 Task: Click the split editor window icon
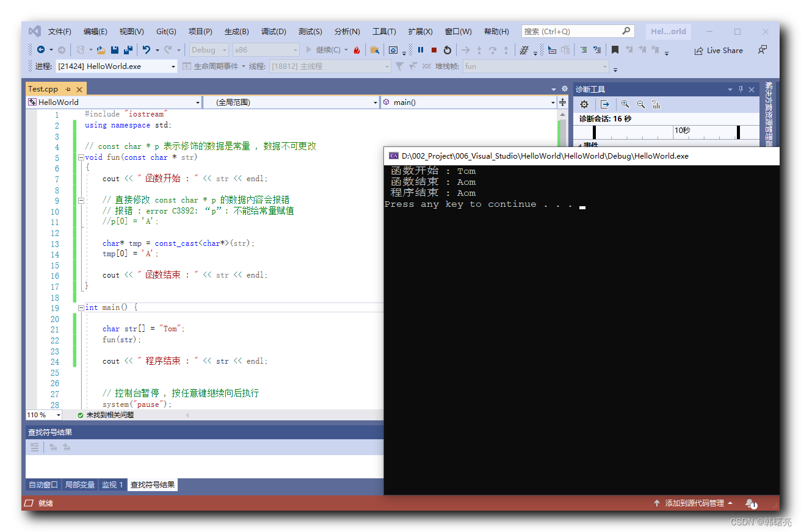tap(562, 102)
